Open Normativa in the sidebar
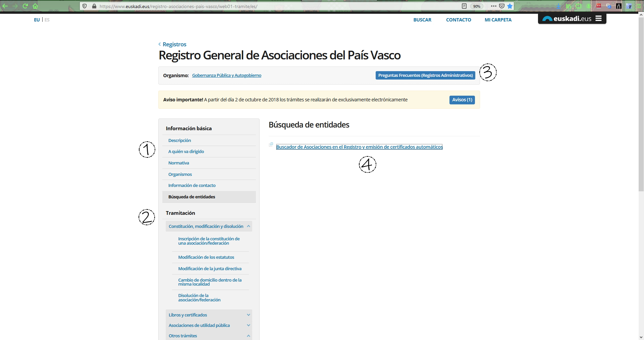644x340 pixels. point(178,163)
